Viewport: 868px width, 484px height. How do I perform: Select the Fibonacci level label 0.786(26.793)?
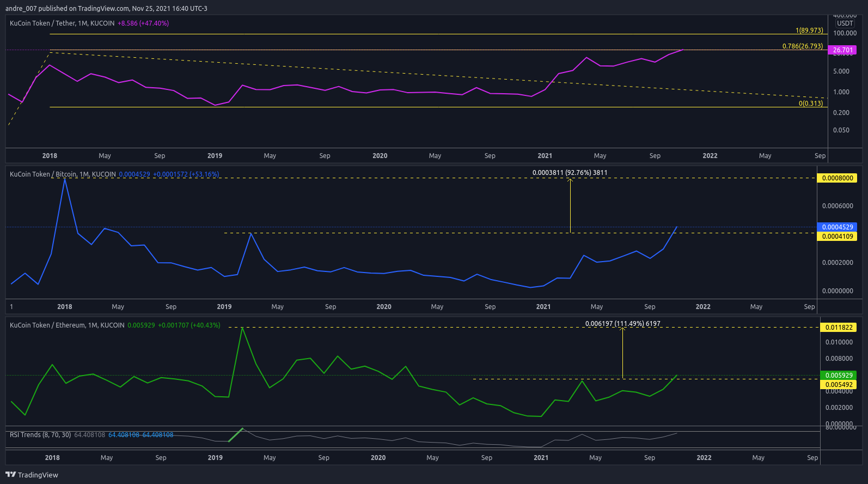tap(803, 46)
